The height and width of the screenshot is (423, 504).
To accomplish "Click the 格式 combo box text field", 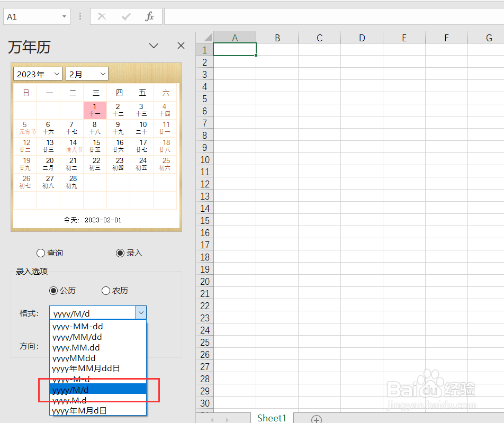I will click(93, 313).
